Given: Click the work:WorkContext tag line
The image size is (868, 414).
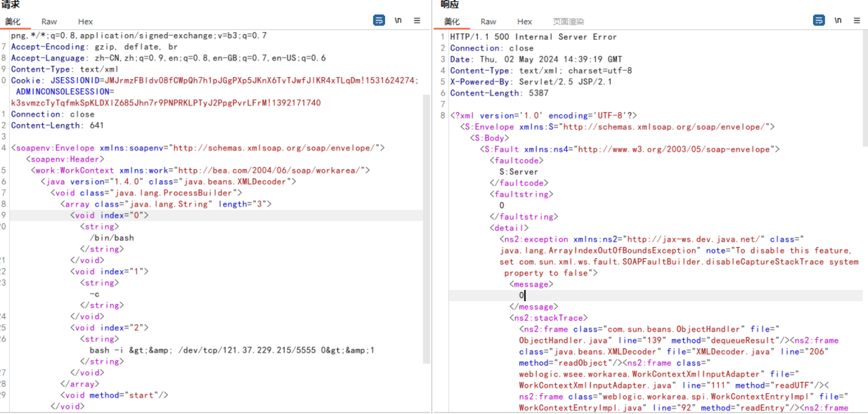Looking at the screenshot, I should click(200, 170).
